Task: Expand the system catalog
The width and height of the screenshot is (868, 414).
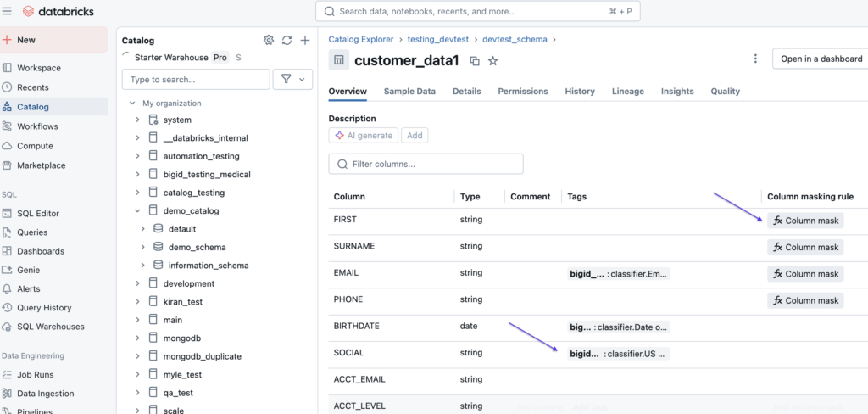Action: pyautogui.click(x=138, y=120)
